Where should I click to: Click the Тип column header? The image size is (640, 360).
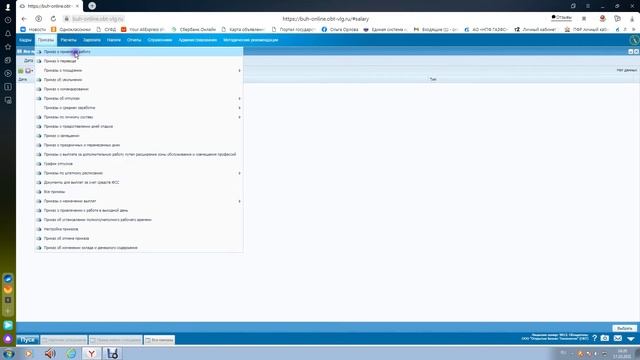[x=433, y=80]
